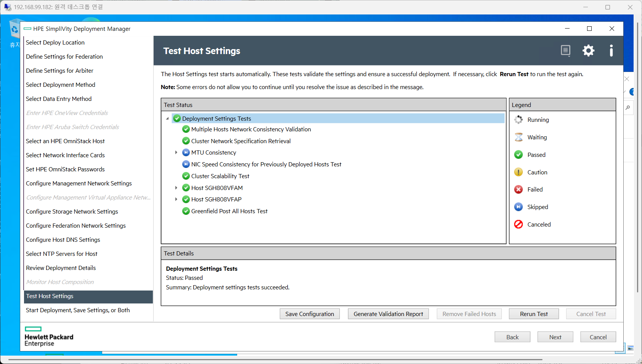
Task: Select NIC Speed Consistency test row
Action: click(266, 164)
